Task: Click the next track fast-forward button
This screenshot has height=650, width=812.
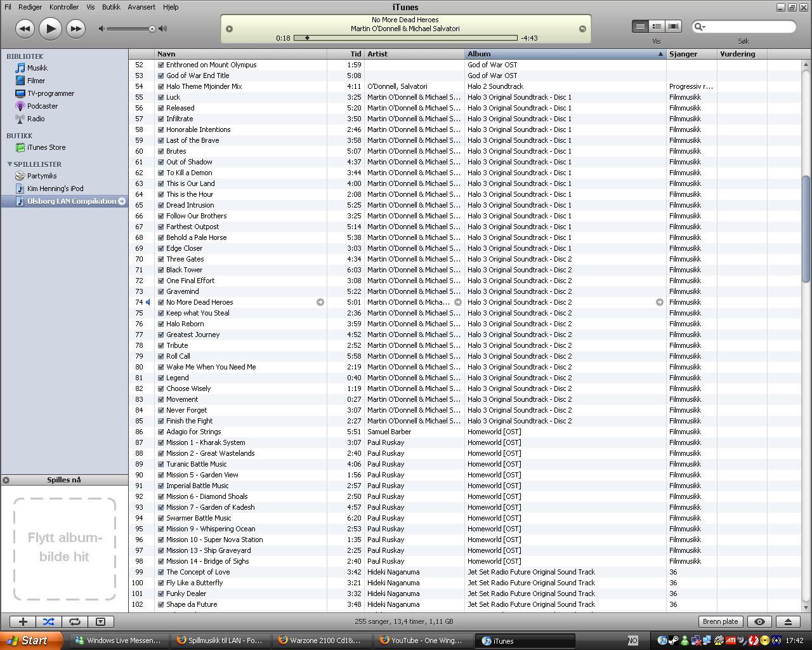Action: click(x=75, y=29)
